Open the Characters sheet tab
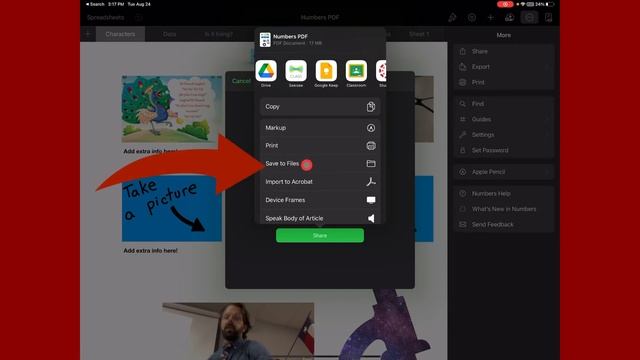Screen dimensions: 640x360 click(x=120, y=34)
